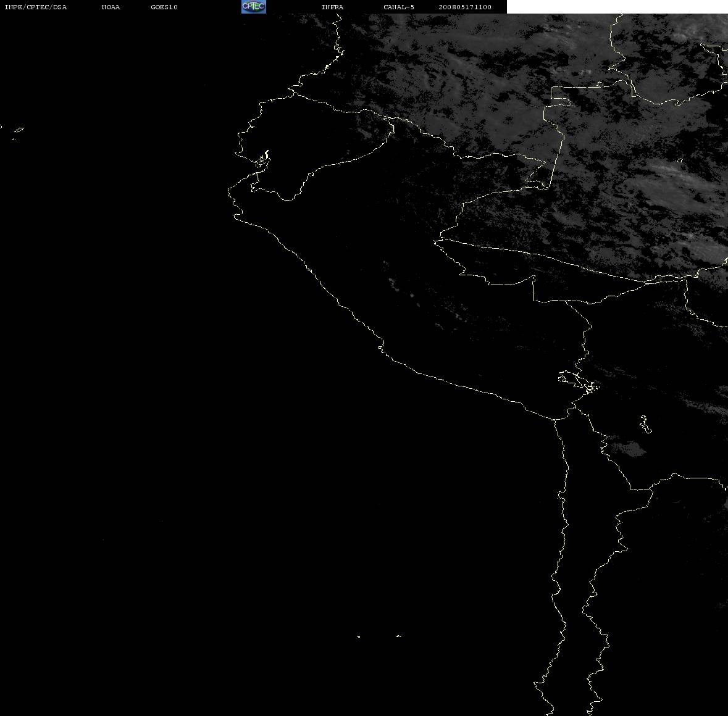728x716 pixels.
Task: Click the 200805171100 timestamp text
Action: (465, 7)
